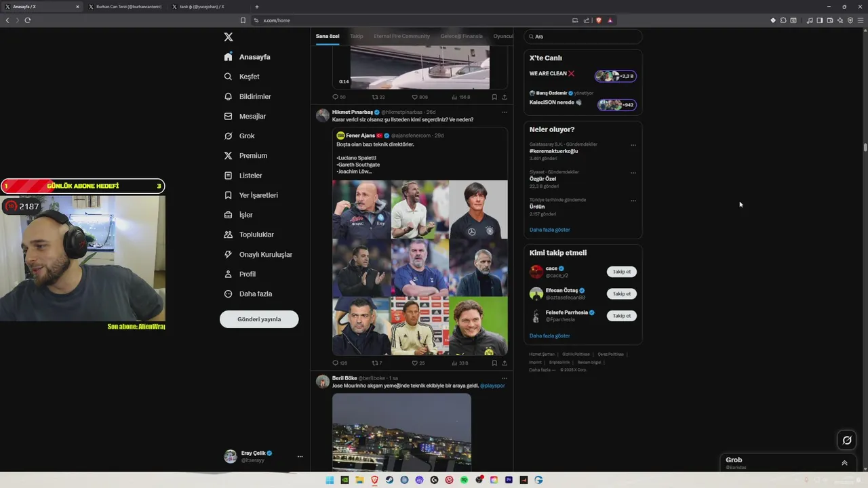The height and width of the screenshot is (488, 868).
Task: Follow Felsefe Parrhesia
Action: (x=622, y=316)
